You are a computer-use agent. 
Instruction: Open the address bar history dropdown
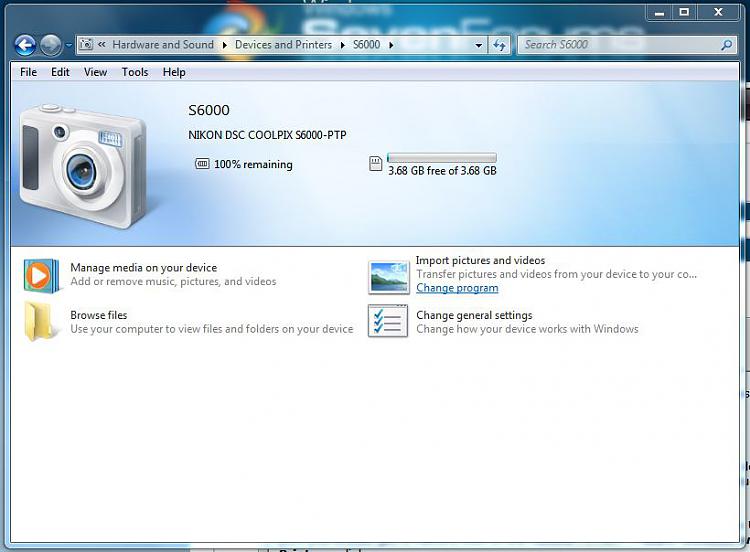(478, 45)
